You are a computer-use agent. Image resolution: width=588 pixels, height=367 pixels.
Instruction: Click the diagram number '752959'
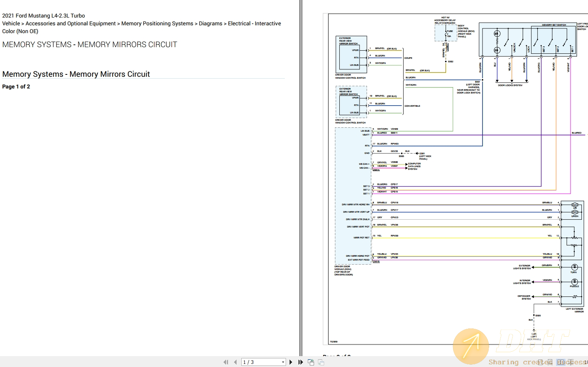[333, 342]
